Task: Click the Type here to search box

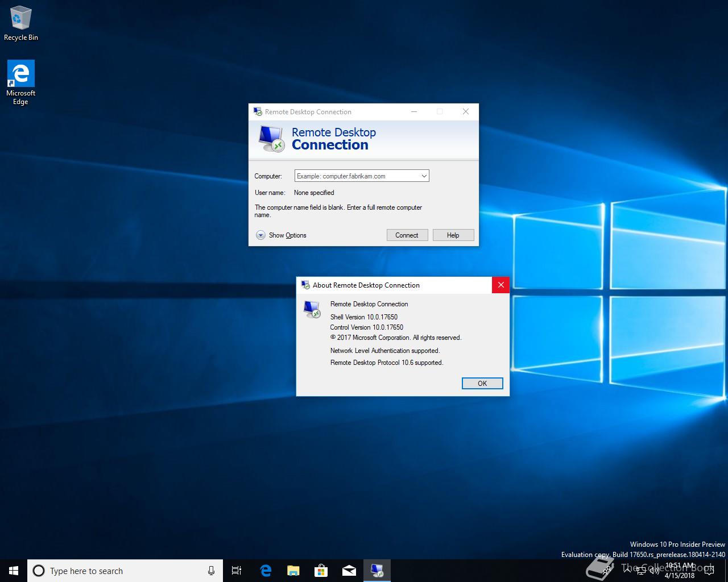Action: (x=125, y=571)
